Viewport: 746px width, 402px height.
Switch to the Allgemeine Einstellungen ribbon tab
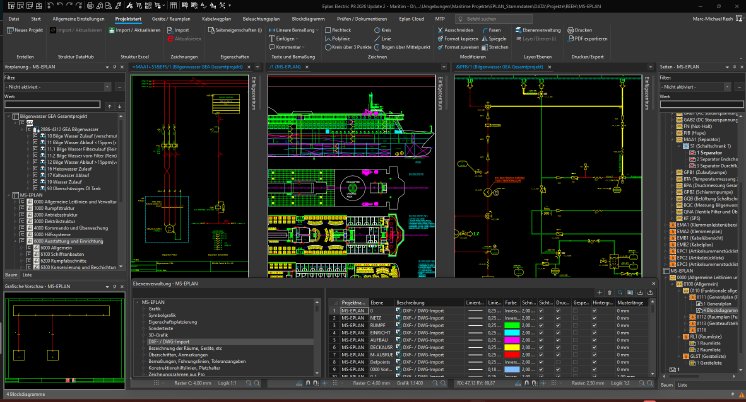click(79, 19)
